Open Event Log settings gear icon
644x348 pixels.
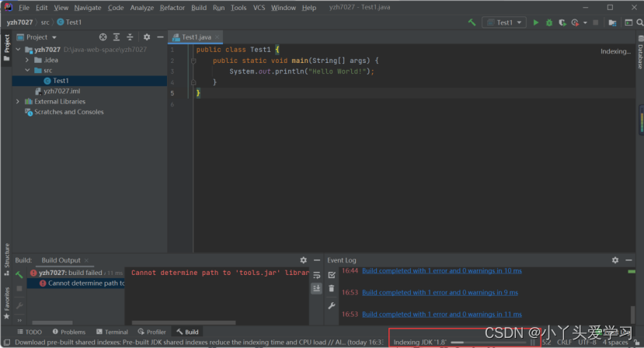click(615, 260)
